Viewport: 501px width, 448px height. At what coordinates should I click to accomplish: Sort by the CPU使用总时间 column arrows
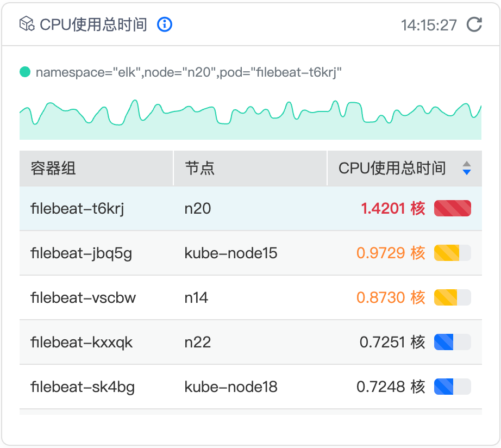(x=466, y=168)
